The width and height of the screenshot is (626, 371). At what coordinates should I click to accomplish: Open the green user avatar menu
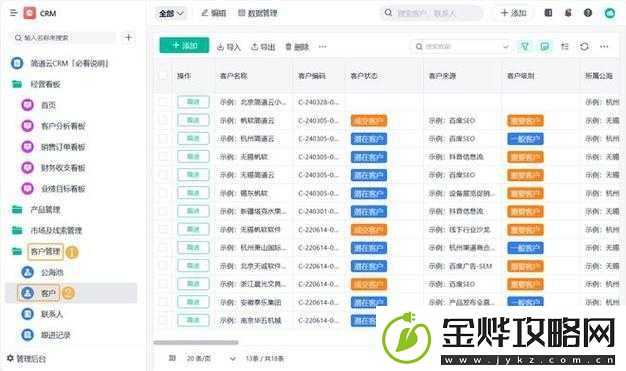point(610,13)
